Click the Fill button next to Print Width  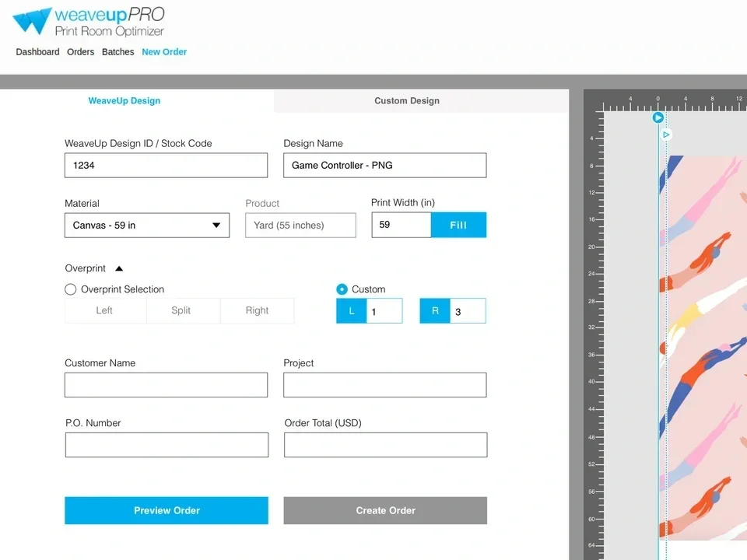pyautogui.click(x=458, y=225)
